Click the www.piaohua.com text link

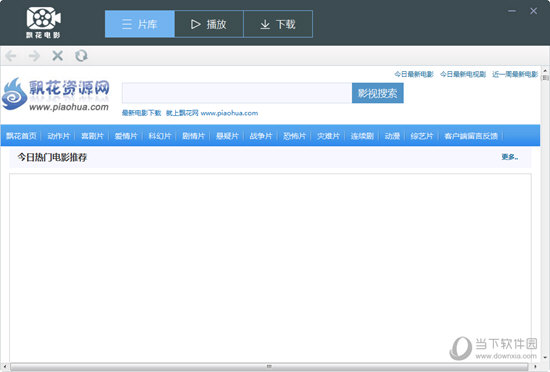point(229,113)
